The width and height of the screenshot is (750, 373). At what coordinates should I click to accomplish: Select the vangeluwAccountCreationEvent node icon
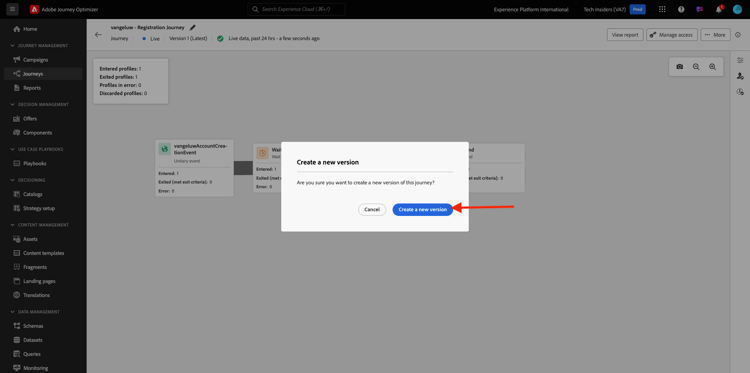pyautogui.click(x=165, y=149)
